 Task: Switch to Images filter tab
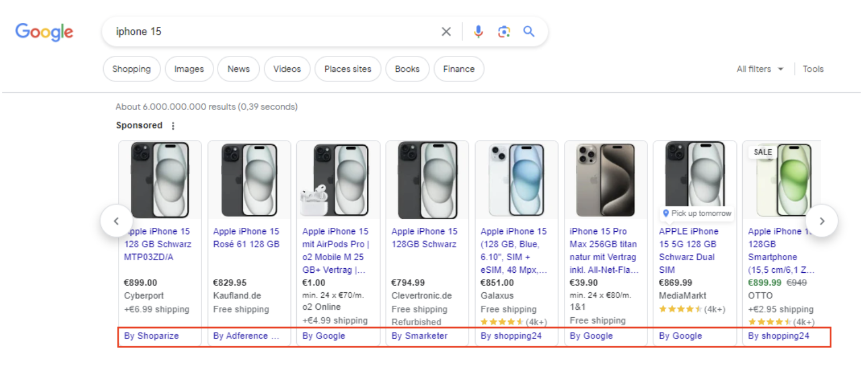189,69
